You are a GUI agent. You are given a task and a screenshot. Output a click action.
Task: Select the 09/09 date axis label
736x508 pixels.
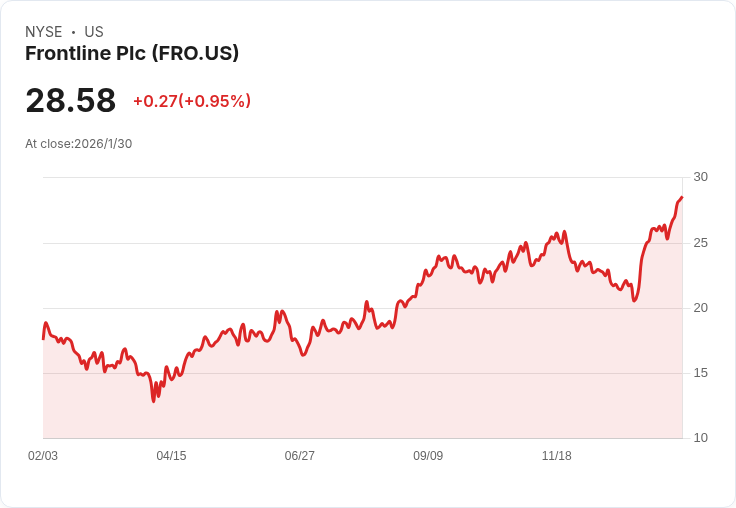click(428, 456)
